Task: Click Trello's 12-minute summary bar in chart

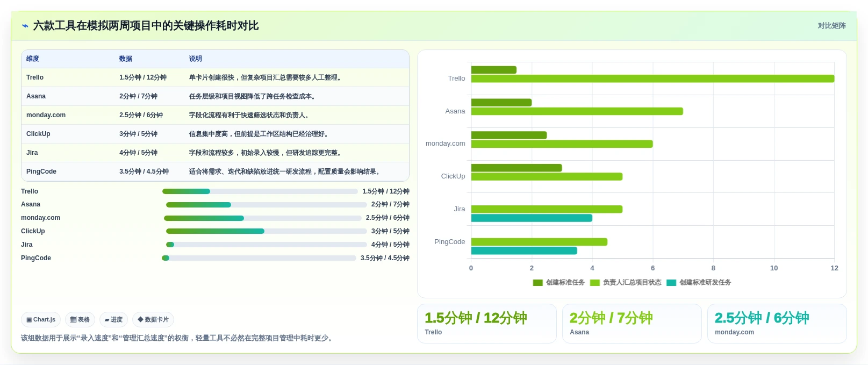Action: coord(652,78)
